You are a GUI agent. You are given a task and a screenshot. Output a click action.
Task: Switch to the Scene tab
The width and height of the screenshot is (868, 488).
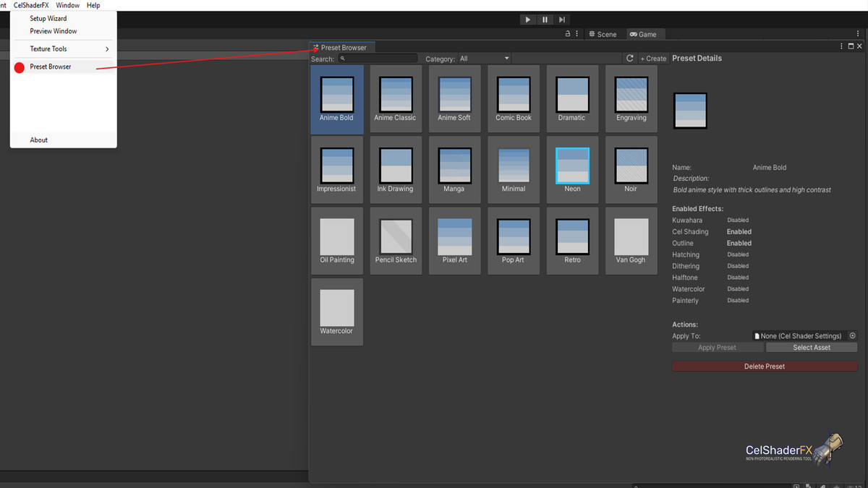point(603,34)
